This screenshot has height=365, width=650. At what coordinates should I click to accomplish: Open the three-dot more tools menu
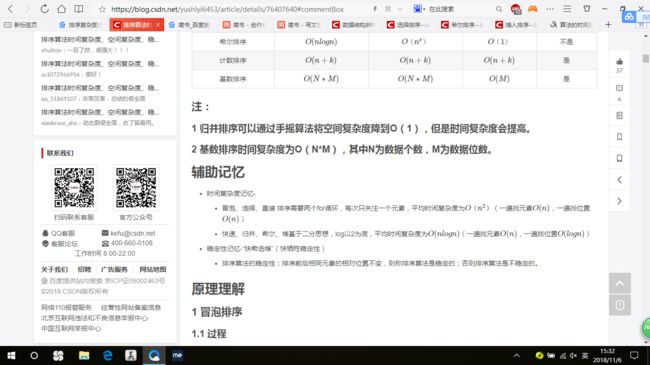[x=550, y=9]
